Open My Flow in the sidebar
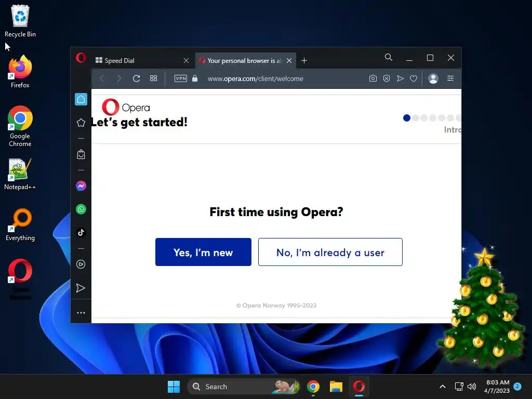The image size is (532, 399). tap(81, 288)
